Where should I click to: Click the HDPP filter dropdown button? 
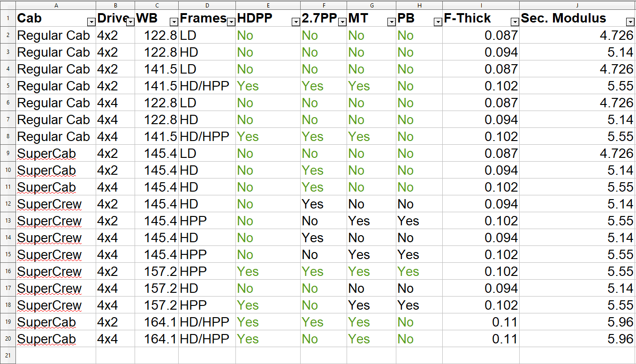(x=295, y=22)
